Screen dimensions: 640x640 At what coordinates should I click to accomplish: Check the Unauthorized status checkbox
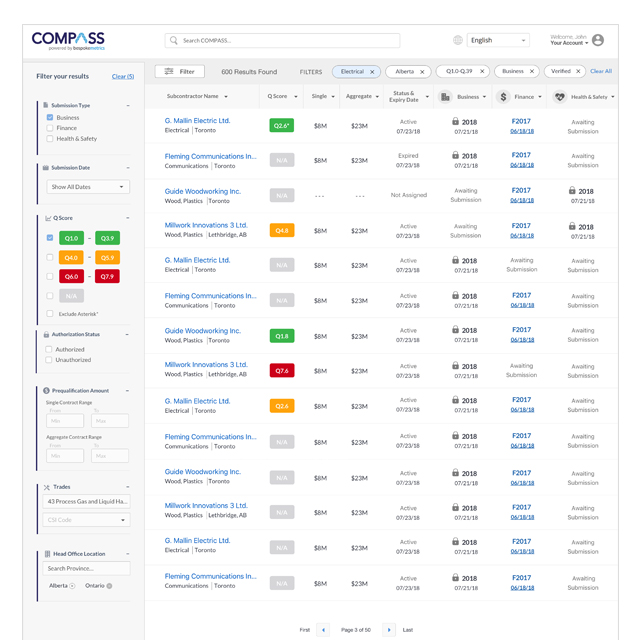coord(49,360)
